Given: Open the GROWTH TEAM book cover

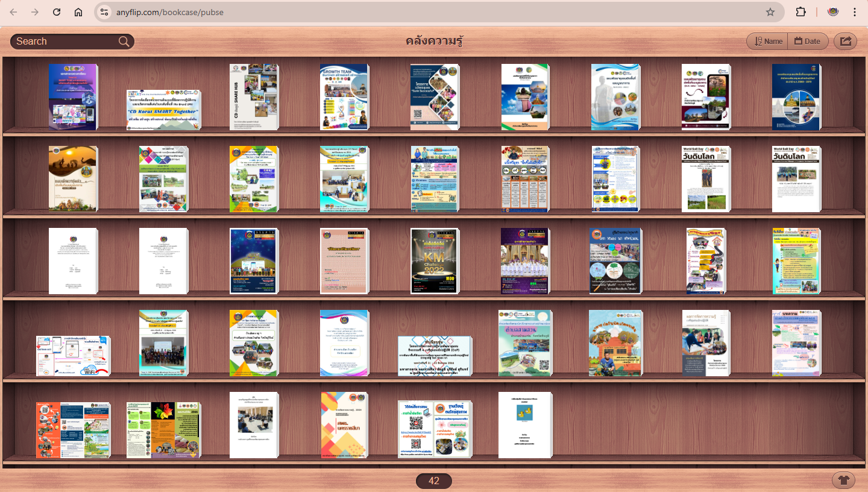Looking at the screenshot, I should [344, 96].
